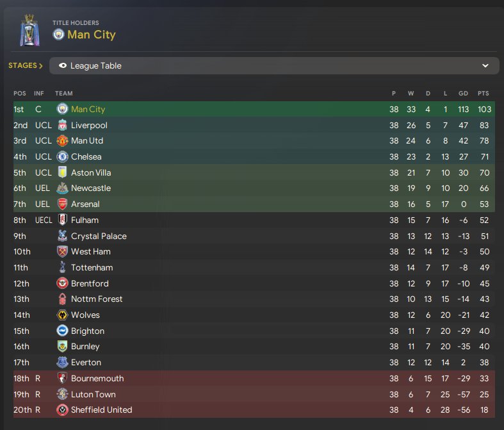This screenshot has width=504, height=430.
Task: Click the eye icon in the League Table selector
Action: pos(63,66)
